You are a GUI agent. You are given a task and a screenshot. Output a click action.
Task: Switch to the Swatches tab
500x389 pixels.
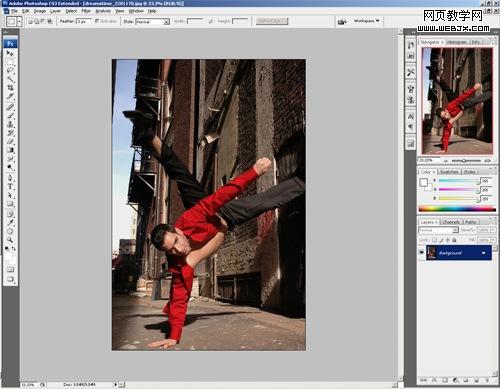pyautogui.click(x=449, y=172)
